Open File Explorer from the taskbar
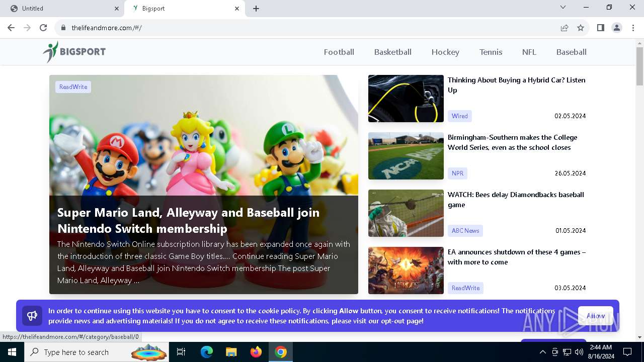644x362 pixels. (231, 352)
